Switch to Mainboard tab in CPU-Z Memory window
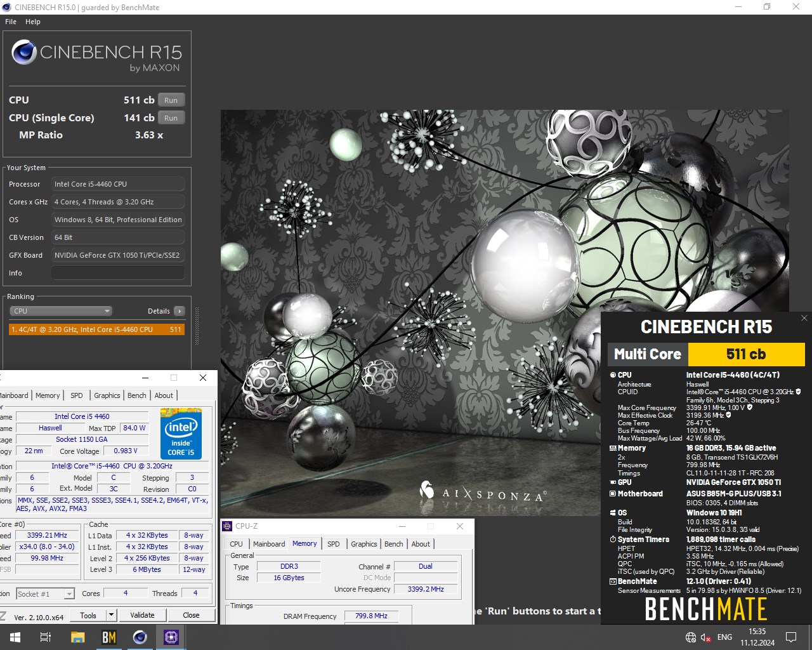This screenshot has height=650, width=812. tap(269, 544)
